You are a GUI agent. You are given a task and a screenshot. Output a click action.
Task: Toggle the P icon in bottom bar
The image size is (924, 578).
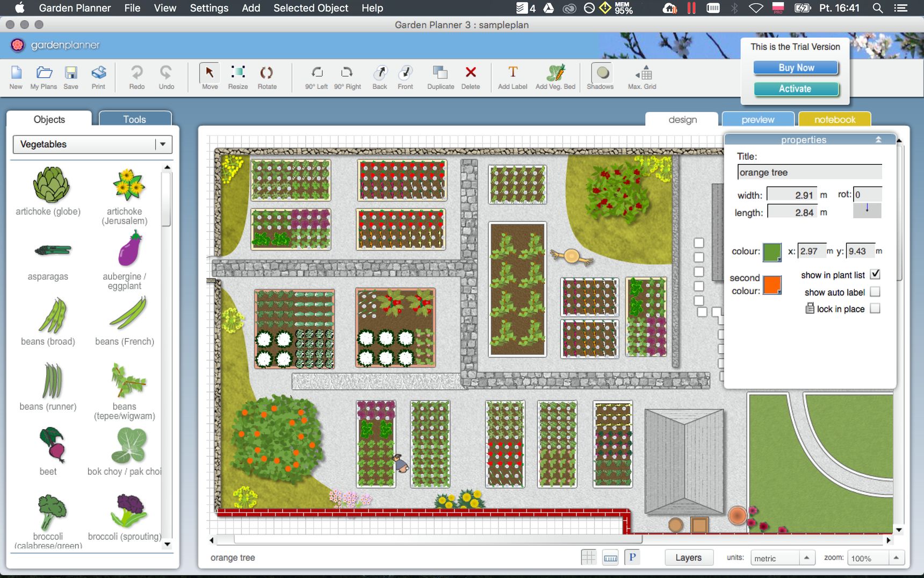tap(632, 557)
